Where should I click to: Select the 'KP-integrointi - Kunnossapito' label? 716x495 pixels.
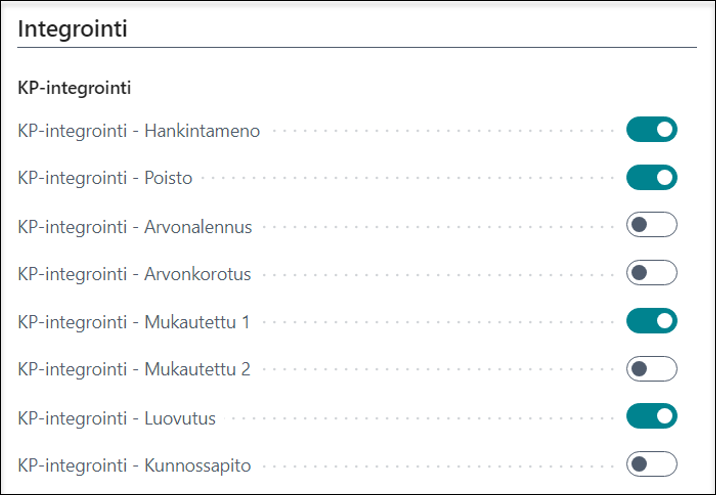[135, 465]
